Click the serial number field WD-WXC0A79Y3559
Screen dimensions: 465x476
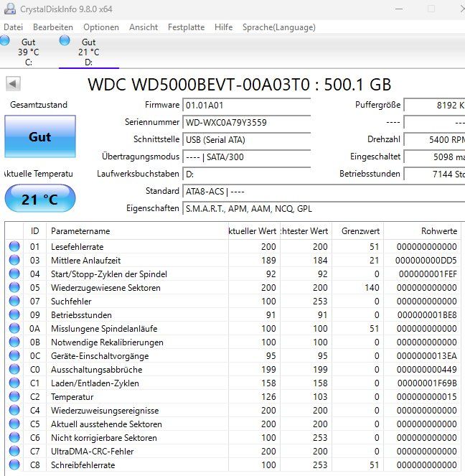click(247, 123)
